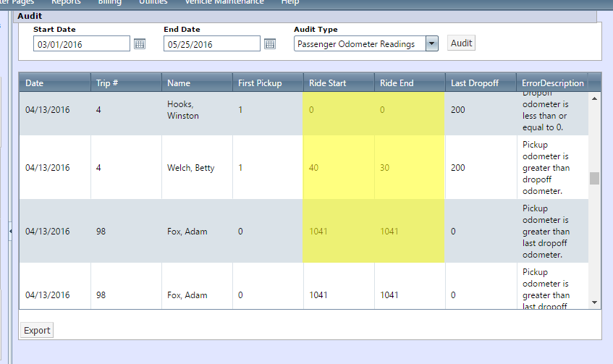Image resolution: width=613 pixels, height=364 pixels.
Task: Select 'Fox, Adam' in the highlighted row
Action: (x=197, y=231)
